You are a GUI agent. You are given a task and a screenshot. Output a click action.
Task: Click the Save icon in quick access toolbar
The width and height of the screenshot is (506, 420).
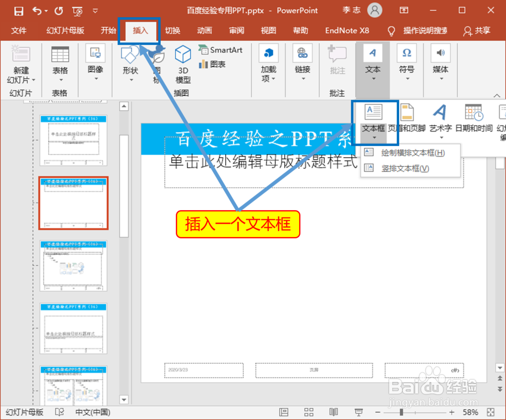[19, 11]
